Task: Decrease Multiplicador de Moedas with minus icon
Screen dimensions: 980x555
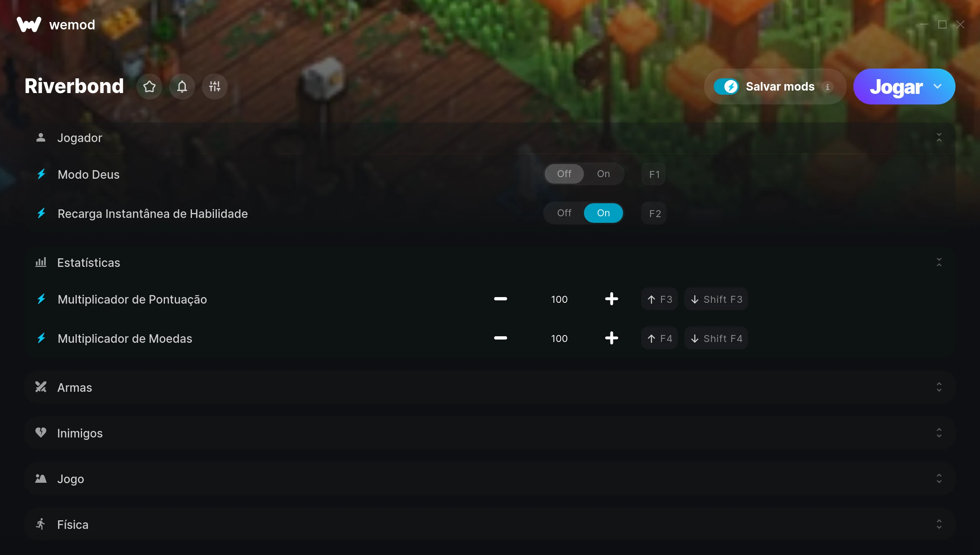Action: pos(500,338)
